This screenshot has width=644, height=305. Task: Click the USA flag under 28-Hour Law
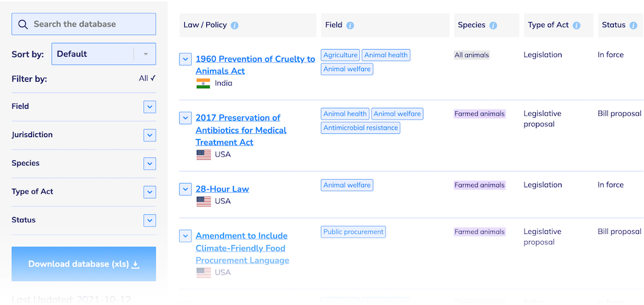tap(203, 201)
